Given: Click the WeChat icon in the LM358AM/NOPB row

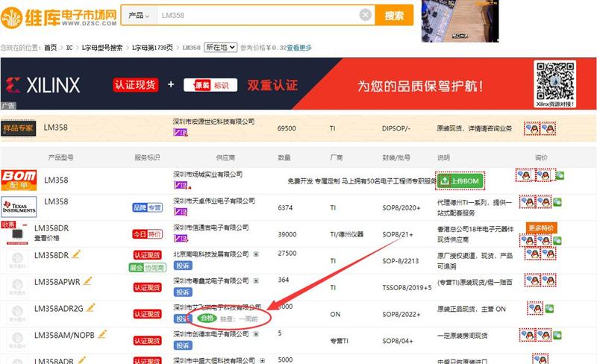Looking at the screenshot, I should tap(557, 335).
